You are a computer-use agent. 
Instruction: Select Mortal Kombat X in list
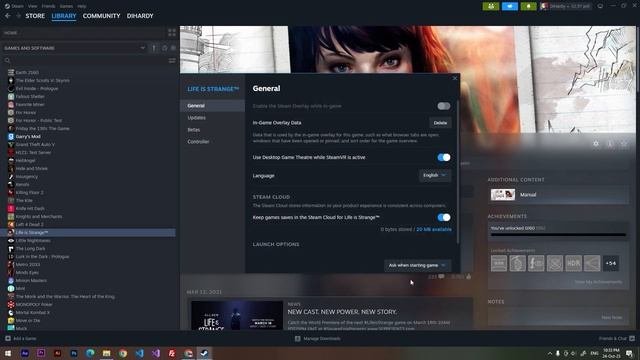pos(32,313)
